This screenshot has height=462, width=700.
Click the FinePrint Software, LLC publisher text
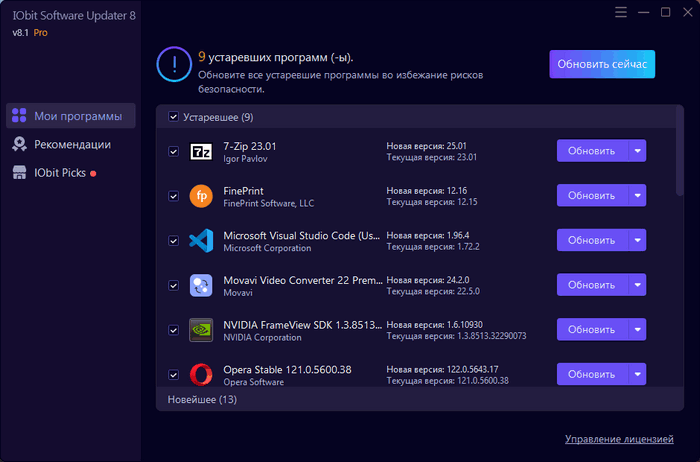coord(268,204)
